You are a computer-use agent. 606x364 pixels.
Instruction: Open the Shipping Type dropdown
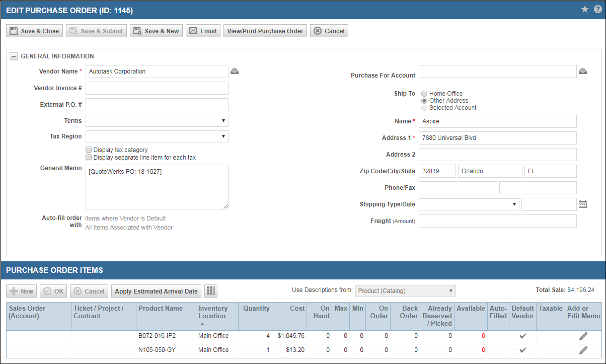[469, 204]
